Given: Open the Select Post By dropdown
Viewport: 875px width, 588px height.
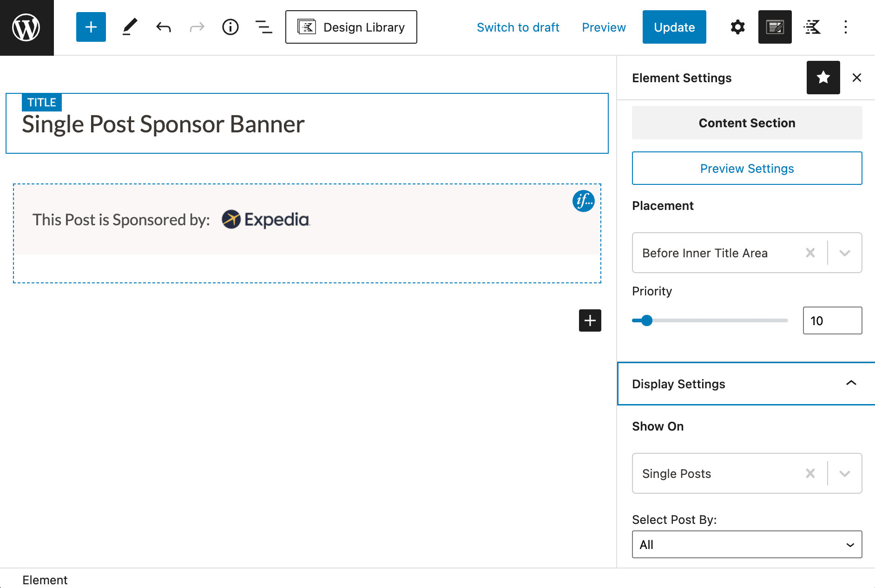Looking at the screenshot, I should (x=746, y=544).
